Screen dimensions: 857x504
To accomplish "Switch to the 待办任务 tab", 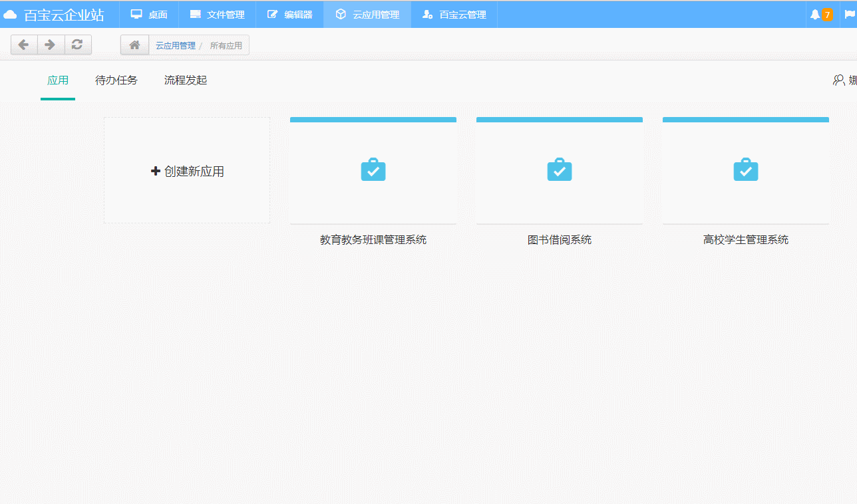I will tap(116, 80).
